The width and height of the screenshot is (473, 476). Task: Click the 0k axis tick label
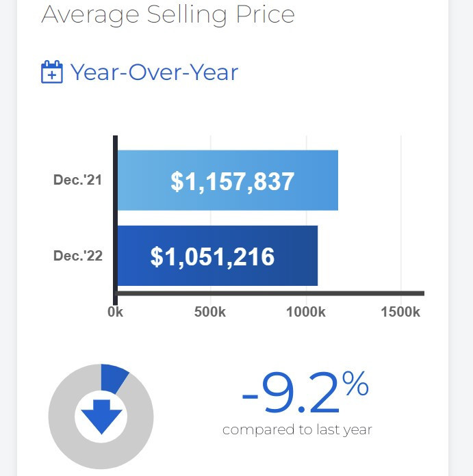coord(115,313)
